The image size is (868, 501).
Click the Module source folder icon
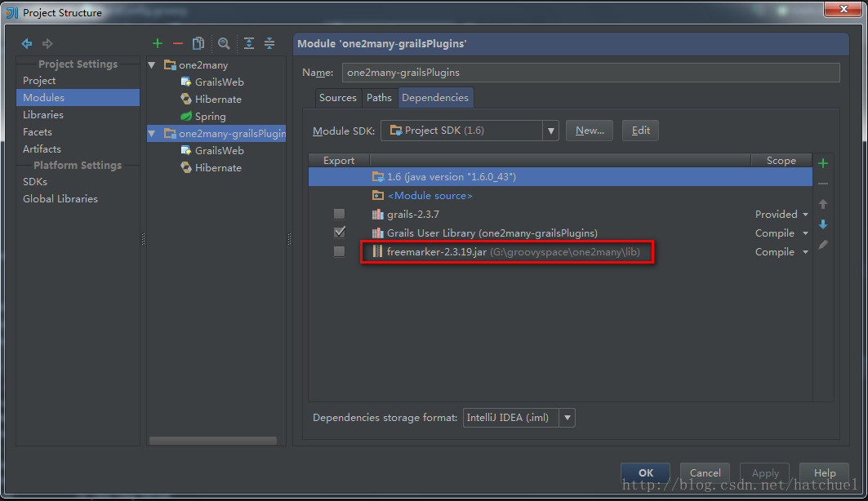pyautogui.click(x=377, y=195)
